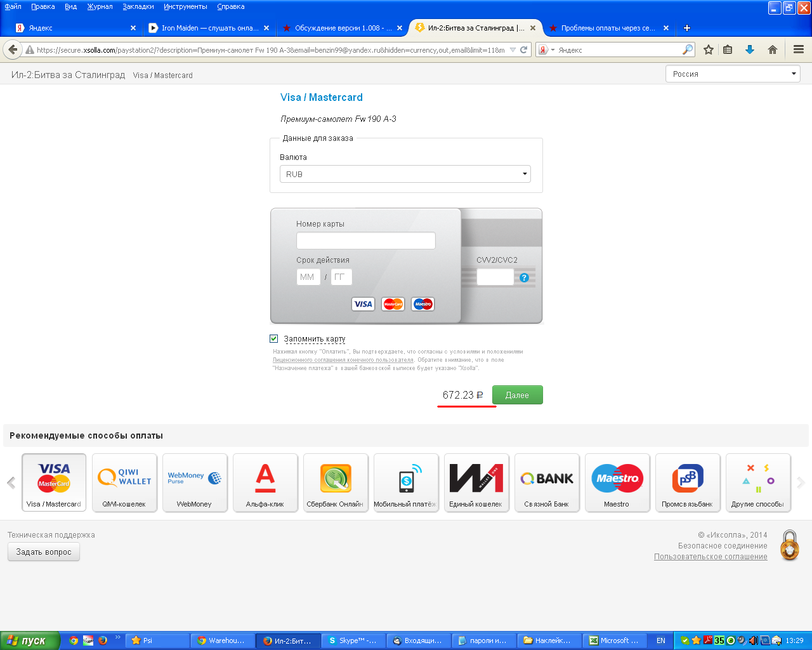Screen dimensions: 812x650
Task: Switch to the Проблемы оплаты tab
Action: click(608, 28)
